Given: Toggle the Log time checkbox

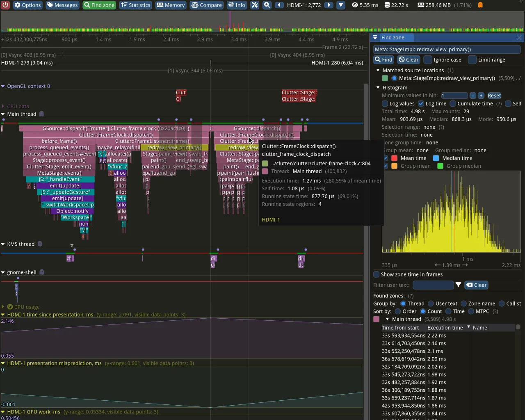Looking at the screenshot, I should pyautogui.click(x=421, y=104).
